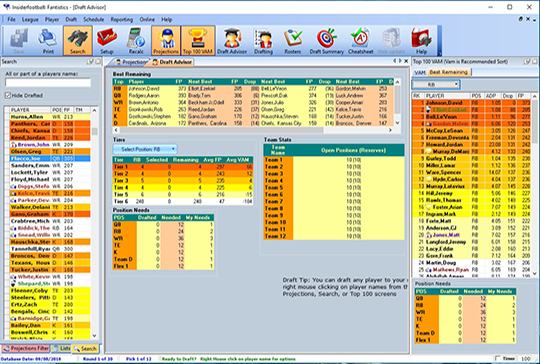The width and height of the screenshot is (540, 364).
Task: Open the Player menu
Action: pos(52,19)
